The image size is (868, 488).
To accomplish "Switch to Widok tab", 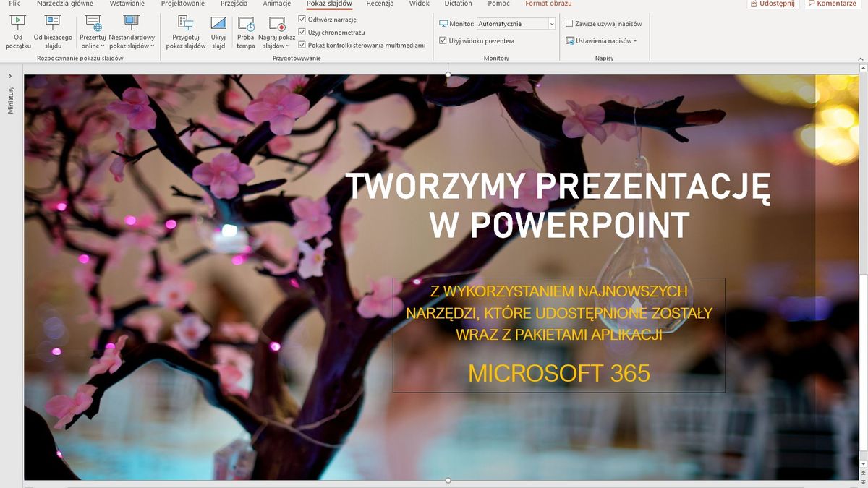I will (419, 4).
